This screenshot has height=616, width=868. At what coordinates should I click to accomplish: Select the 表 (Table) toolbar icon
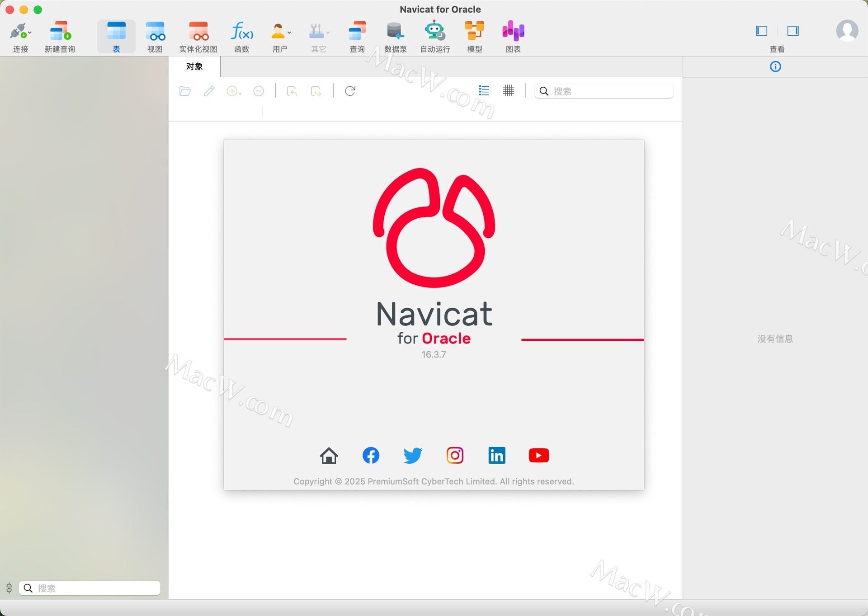(116, 37)
